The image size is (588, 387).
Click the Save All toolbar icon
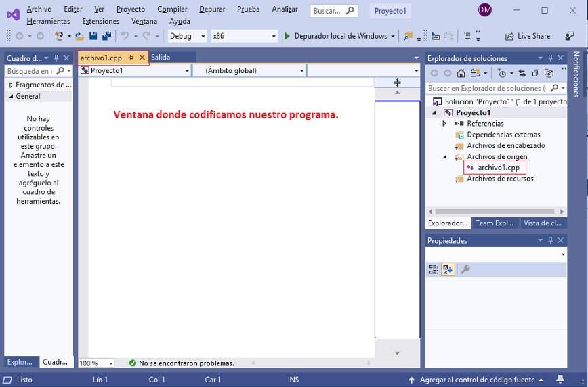point(106,36)
